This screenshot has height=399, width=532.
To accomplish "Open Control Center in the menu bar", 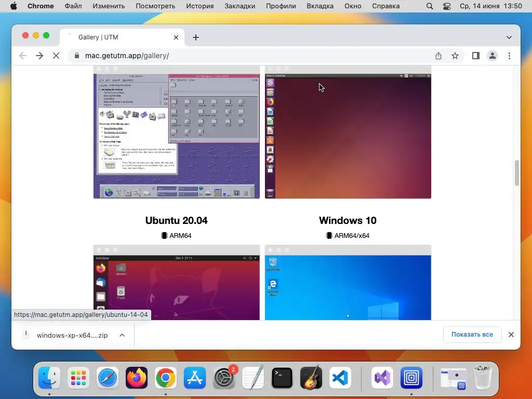I will tap(447, 6).
